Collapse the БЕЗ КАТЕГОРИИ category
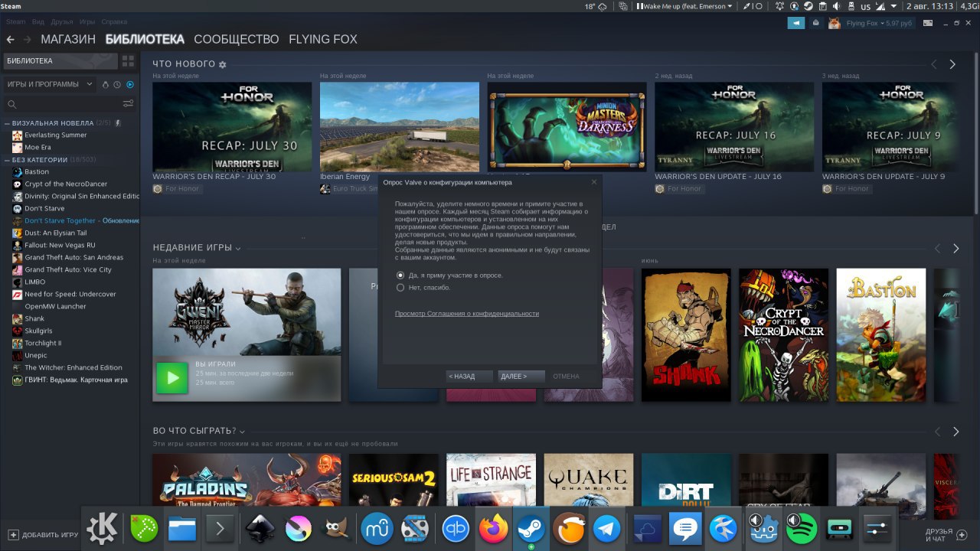This screenshot has width=980, height=551. click(x=7, y=160)
